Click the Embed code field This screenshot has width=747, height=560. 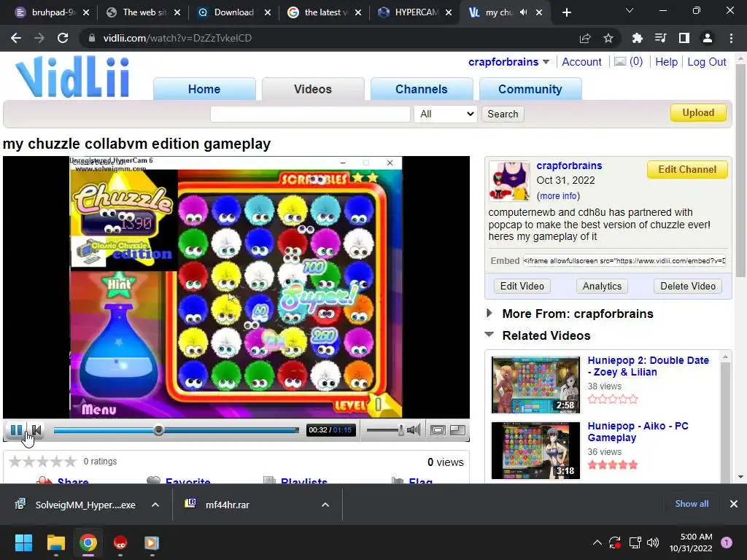624,261
